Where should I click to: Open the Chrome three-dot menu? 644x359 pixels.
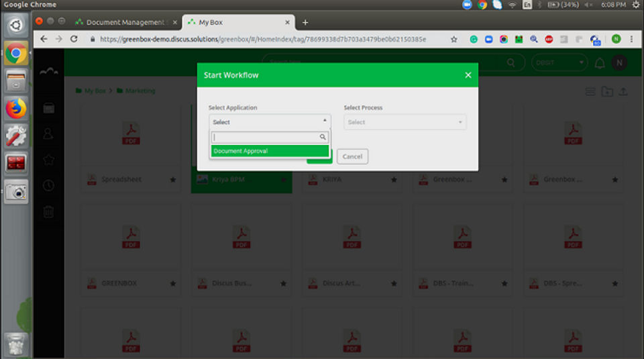(631, 39)
